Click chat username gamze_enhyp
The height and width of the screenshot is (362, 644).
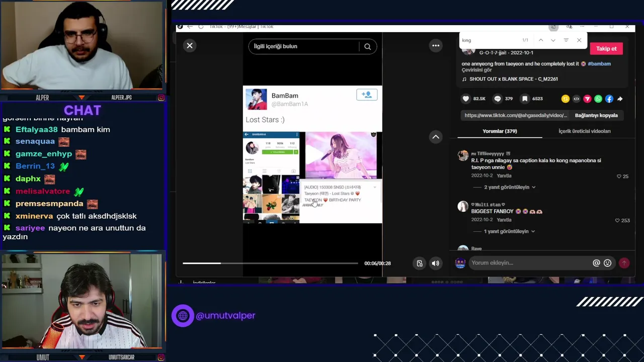[x=44, y=154]
